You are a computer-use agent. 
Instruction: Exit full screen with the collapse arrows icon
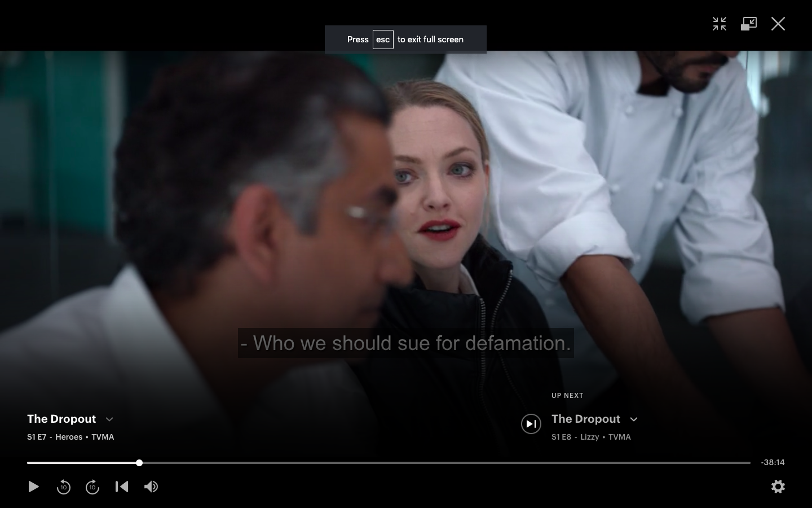pyautogui.click(x=720, y=24)
